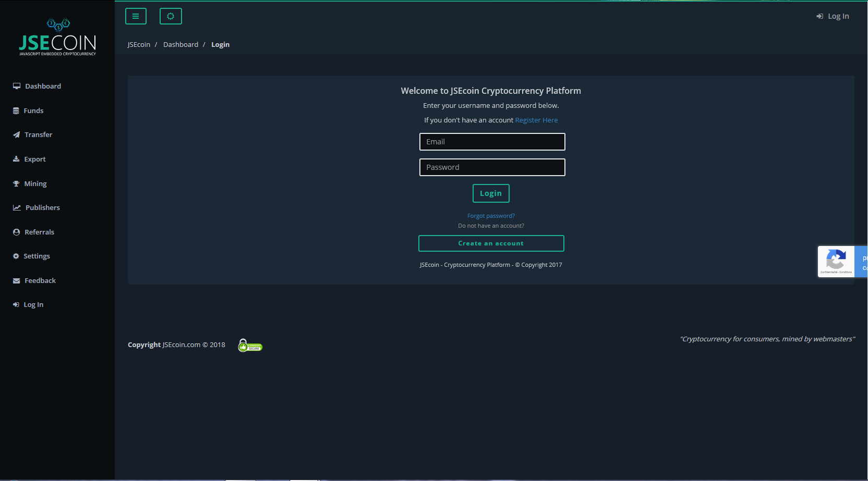The width and height of the screenshot is (868, 481).
Task: Click the theme toggle button beside hamburger
Action: click(171, 16)
